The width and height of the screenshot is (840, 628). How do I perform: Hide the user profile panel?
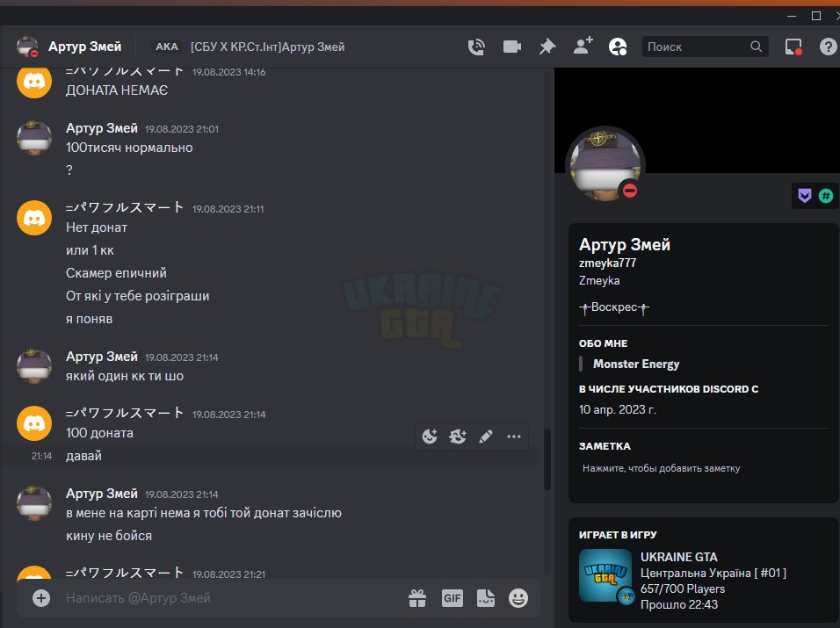point(618,47)
